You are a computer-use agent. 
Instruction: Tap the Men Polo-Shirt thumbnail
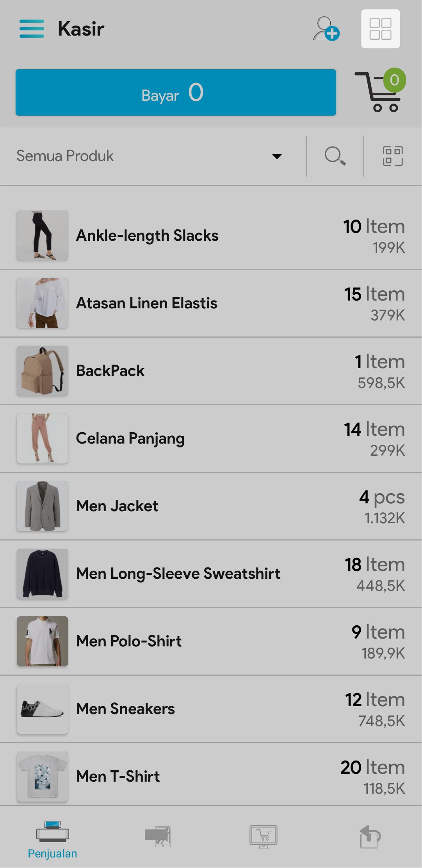[x=43, y=641]
